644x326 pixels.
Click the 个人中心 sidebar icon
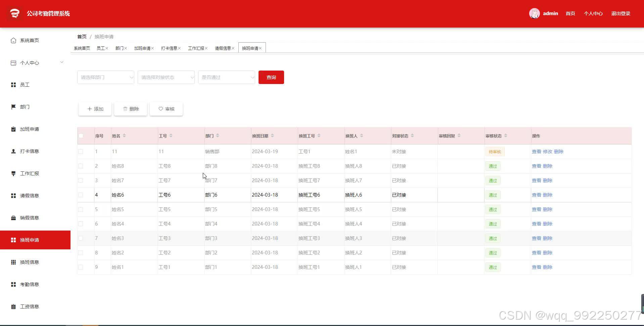[x=13, y=63]
